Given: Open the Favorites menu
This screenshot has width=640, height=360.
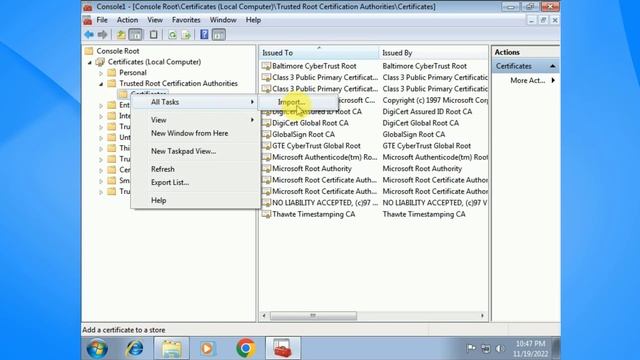Looking at the screenshot, I should click(186, 20).
